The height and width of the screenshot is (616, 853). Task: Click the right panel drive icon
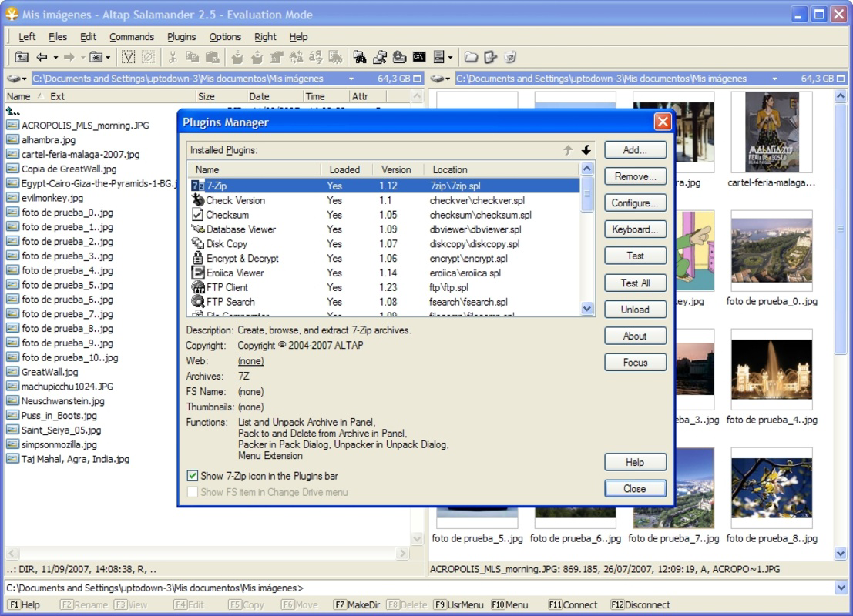[x=438, y=79]
